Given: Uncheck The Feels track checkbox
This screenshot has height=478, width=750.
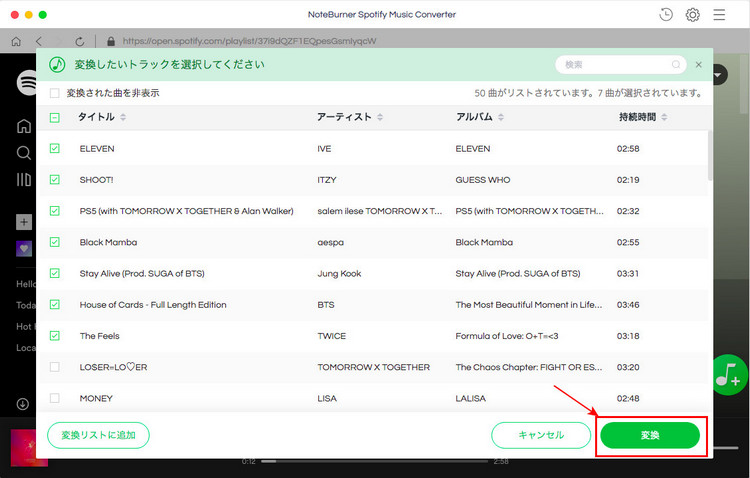Looking at the screenshot, I should coord(55,335).
